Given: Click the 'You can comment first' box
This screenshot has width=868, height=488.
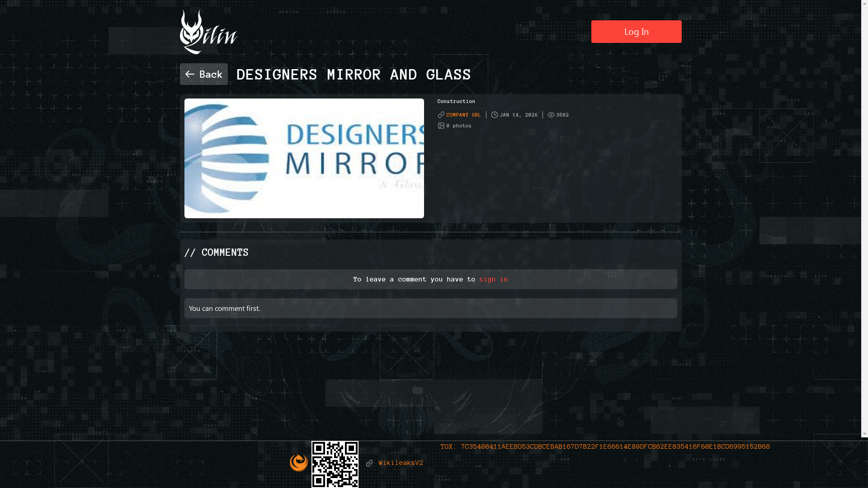Looking at the screenshot, I should 430,308.
